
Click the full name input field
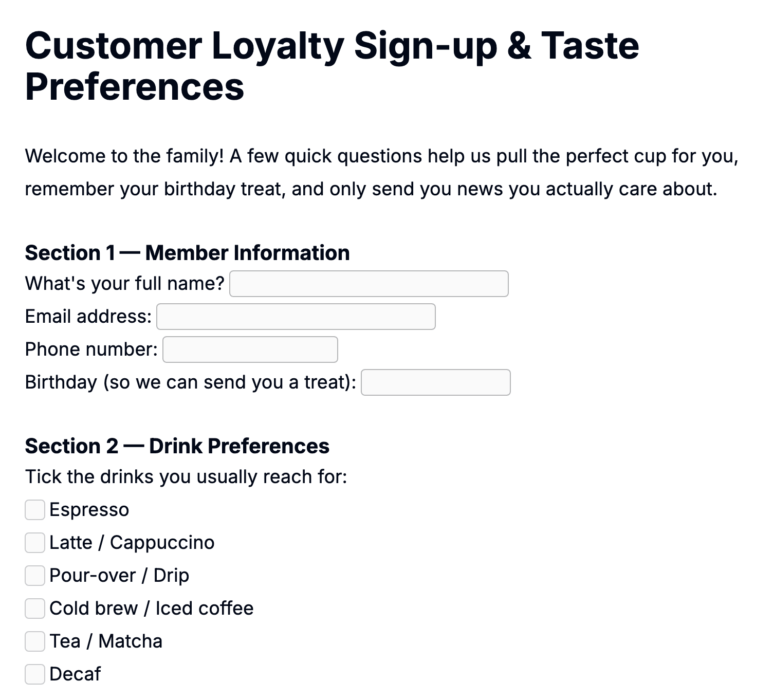369,284
